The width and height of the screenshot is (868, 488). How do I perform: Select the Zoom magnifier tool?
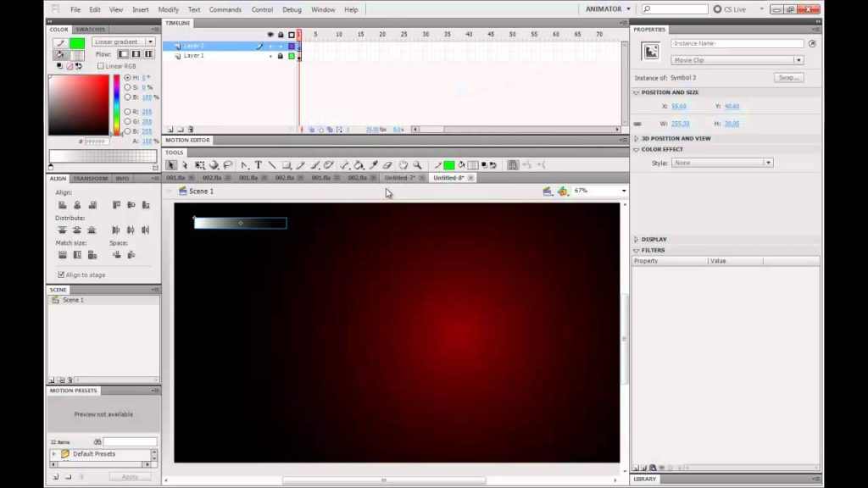(417, 165)
